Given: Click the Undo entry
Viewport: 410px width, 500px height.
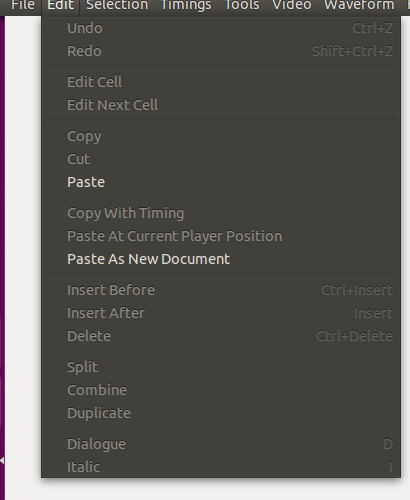Looking at the screenshot, I should 221,28.
